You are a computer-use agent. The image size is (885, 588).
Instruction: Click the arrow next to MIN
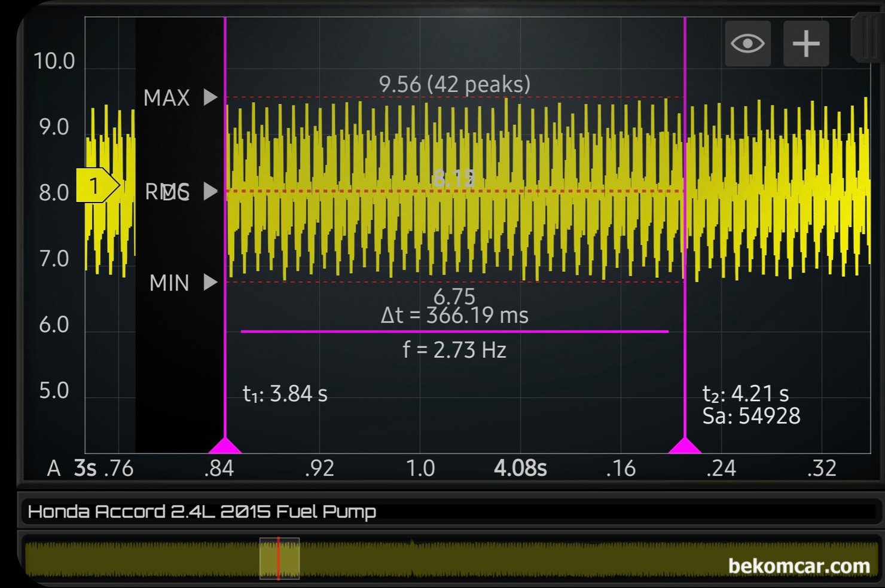point(210,282)
